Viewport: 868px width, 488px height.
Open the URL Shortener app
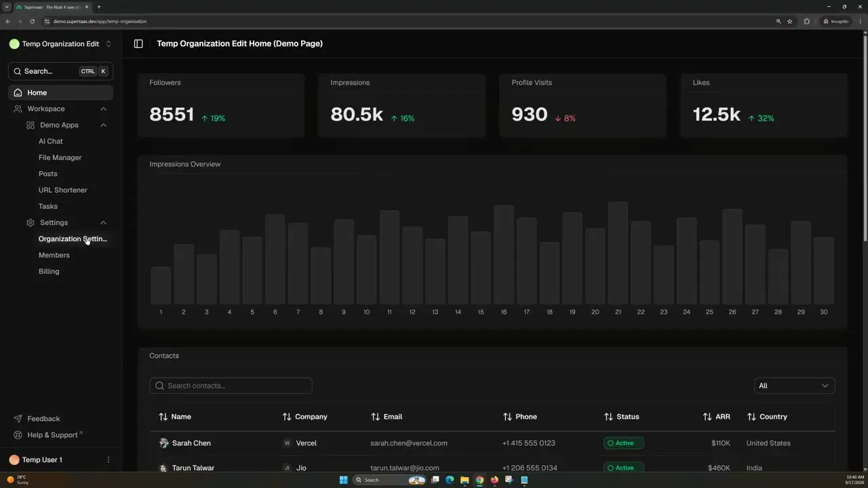(x=63, y=190)
